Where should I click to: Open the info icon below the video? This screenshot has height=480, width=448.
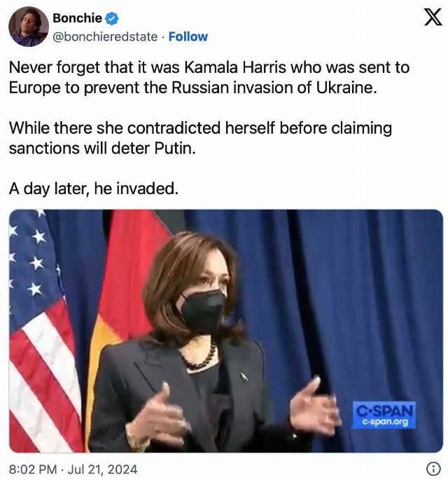click(x=433, y=469)
